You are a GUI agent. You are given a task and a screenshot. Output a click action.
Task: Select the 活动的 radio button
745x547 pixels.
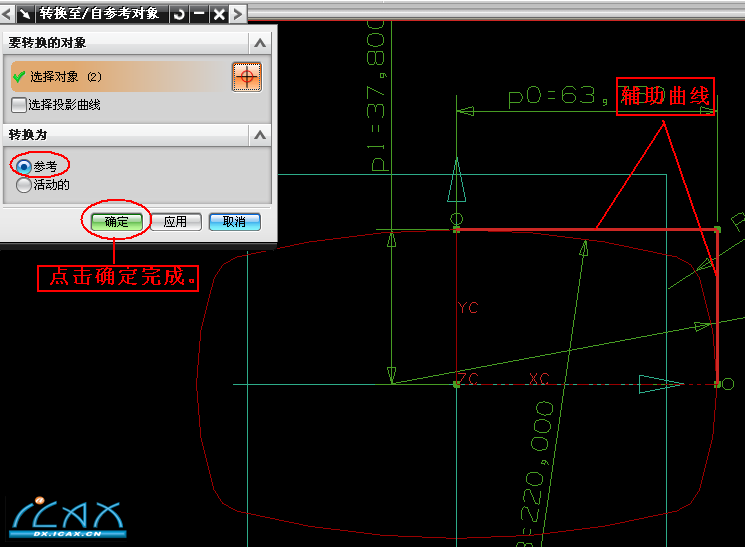24,184
